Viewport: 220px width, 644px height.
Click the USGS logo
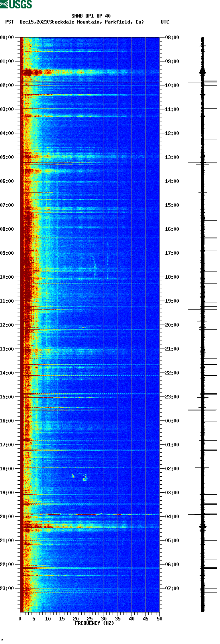pyautogui.click(x=16, y=4)
